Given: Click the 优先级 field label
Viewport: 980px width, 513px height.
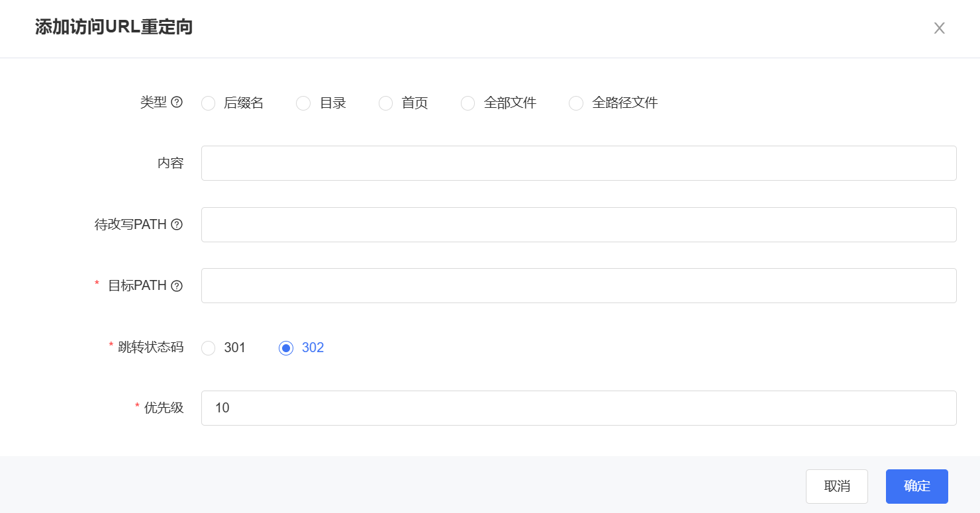Looking at the screenshot, I should click(x=164, y=408).
